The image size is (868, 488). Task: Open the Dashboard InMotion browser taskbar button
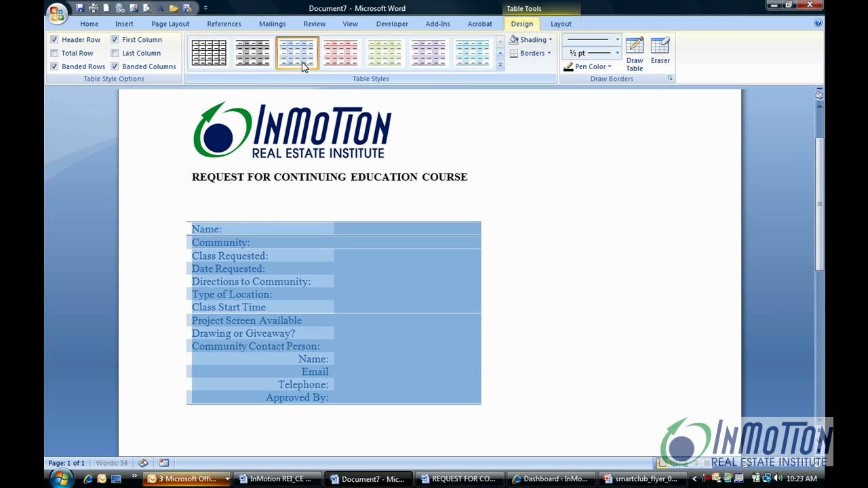[x=550, y=479]
